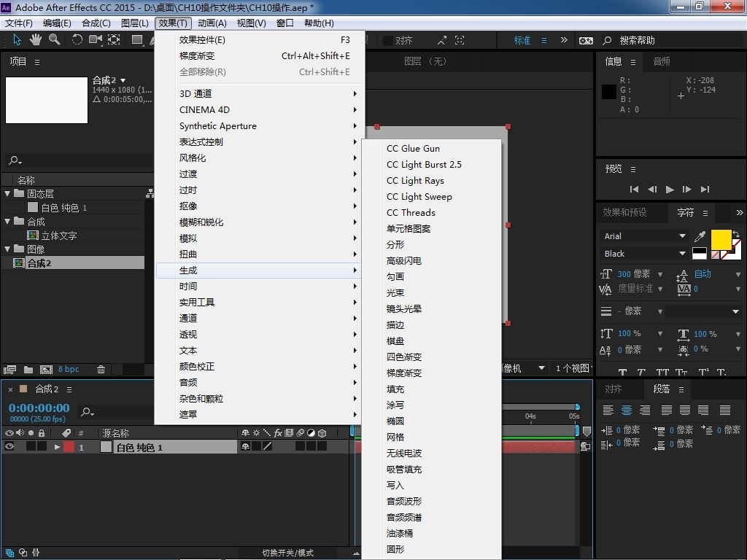This screenshot has width=747, height=560.
Task: Align paragraph text left
Action: point(608,410)
